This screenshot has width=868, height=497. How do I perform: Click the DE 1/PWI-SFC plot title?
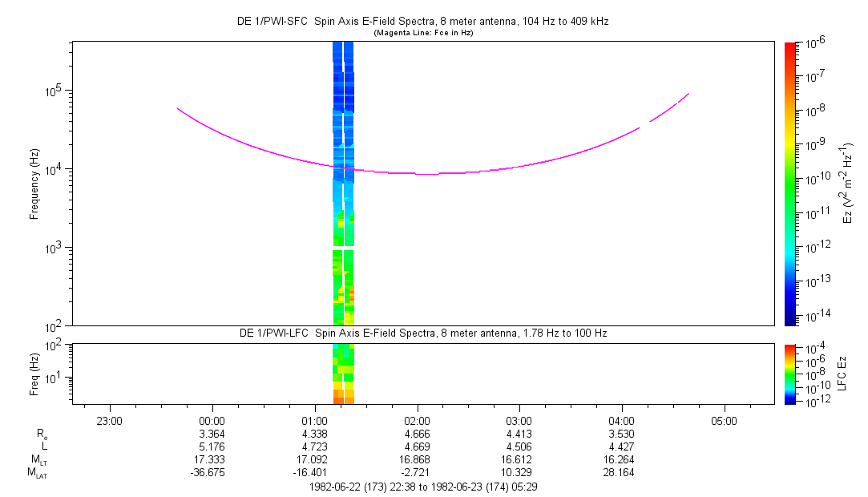pyautogui.click(x=422, y=22)
